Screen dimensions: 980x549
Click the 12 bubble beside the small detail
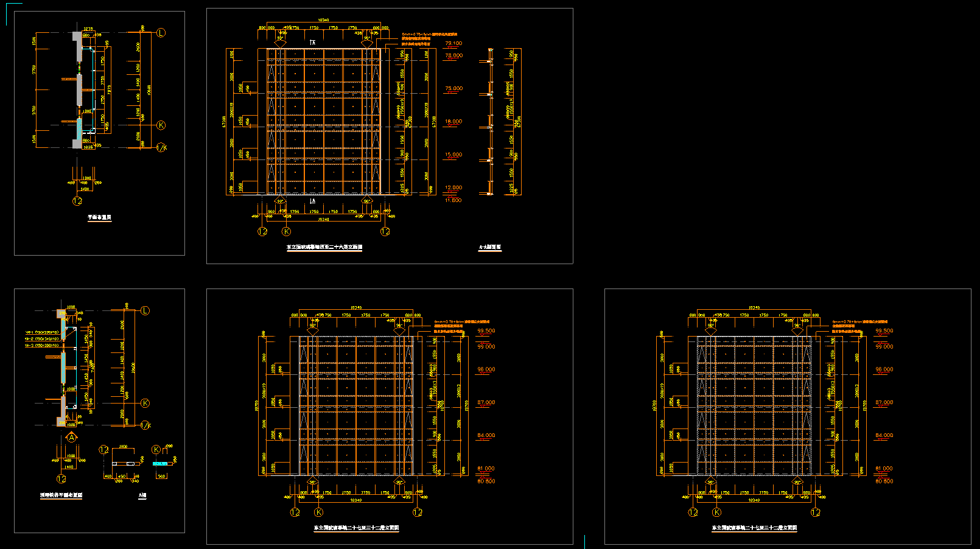(x=104, y=450)
